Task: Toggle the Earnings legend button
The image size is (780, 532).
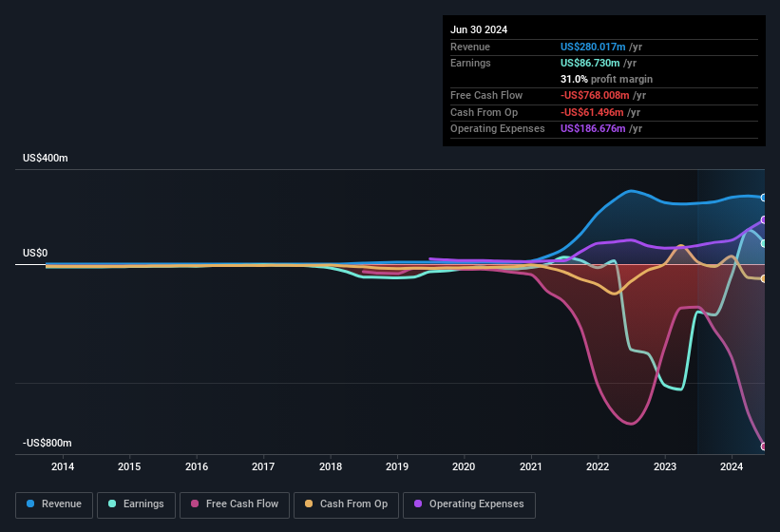Action: pos(136,504)
